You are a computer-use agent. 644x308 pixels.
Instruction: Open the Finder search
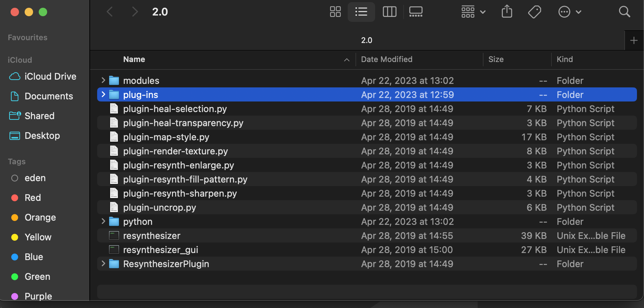pyautogui.click(x=624, y=12)
